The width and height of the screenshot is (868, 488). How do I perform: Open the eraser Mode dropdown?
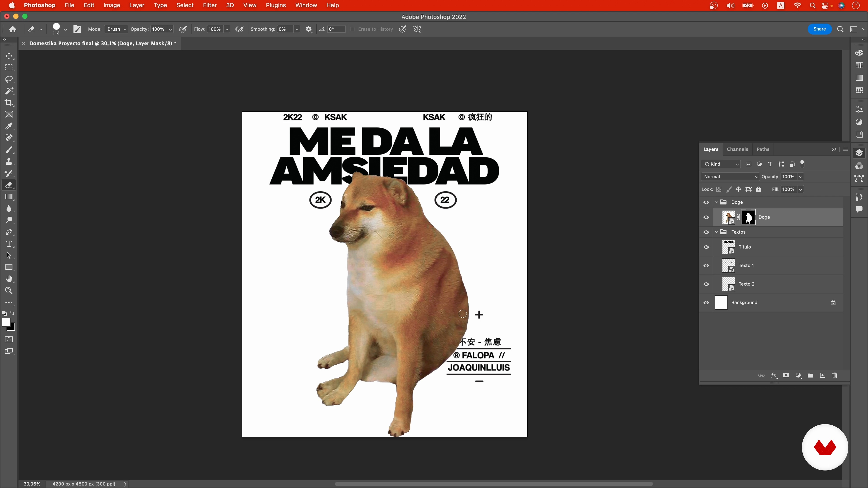coord(116,29)
